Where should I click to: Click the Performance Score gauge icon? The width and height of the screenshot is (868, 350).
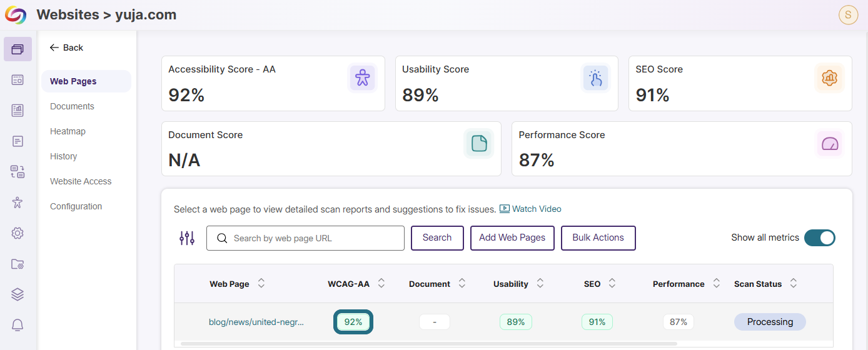pyautogui.click(x=829, y=144)
